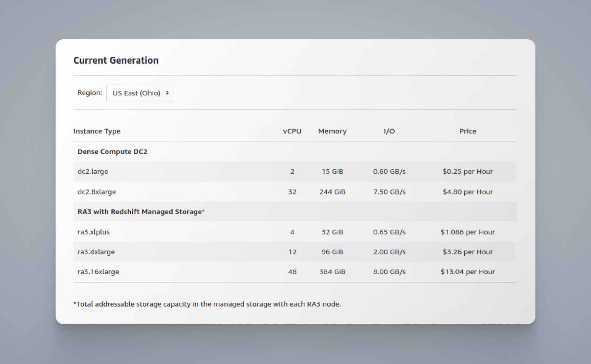Select the 'Memory' column header

tap(332, 131)
